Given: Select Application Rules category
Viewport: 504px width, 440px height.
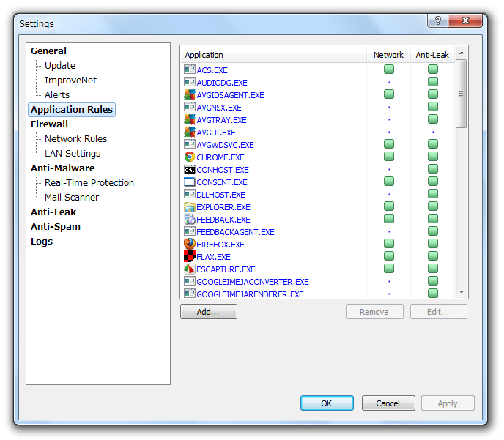Looking at the screenshot, I should coord(72,110).
